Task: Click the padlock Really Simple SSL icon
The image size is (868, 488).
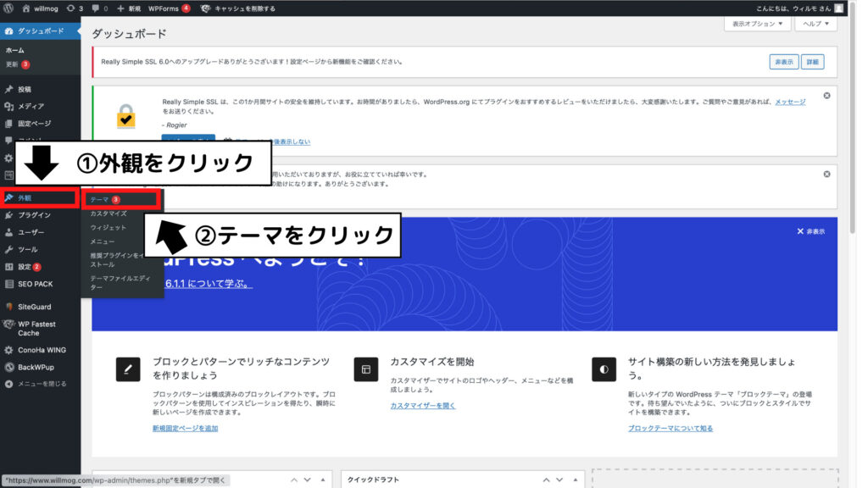Action: (x=126, y=116)
